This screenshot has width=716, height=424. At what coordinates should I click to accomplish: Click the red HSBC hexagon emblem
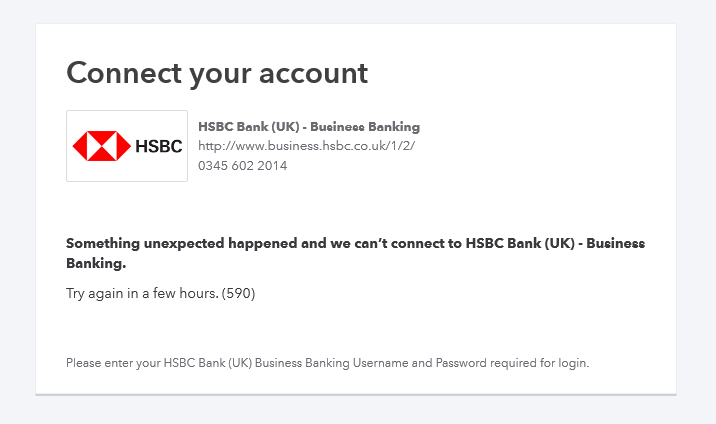[x=101, y=146]
